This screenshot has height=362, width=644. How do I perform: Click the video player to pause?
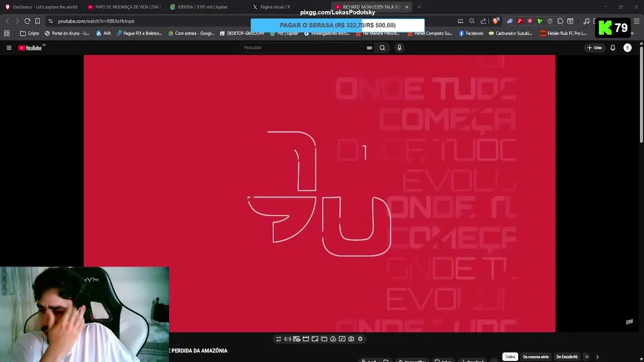319,194
